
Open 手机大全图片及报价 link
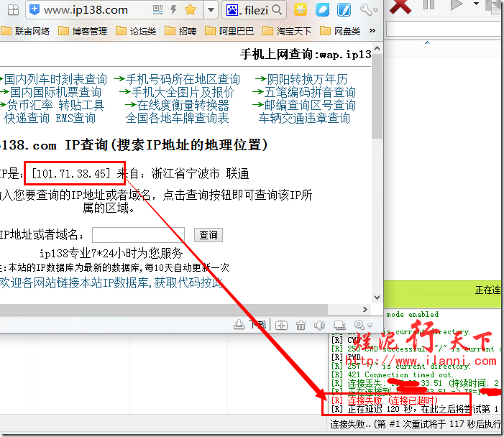[183, 92]
